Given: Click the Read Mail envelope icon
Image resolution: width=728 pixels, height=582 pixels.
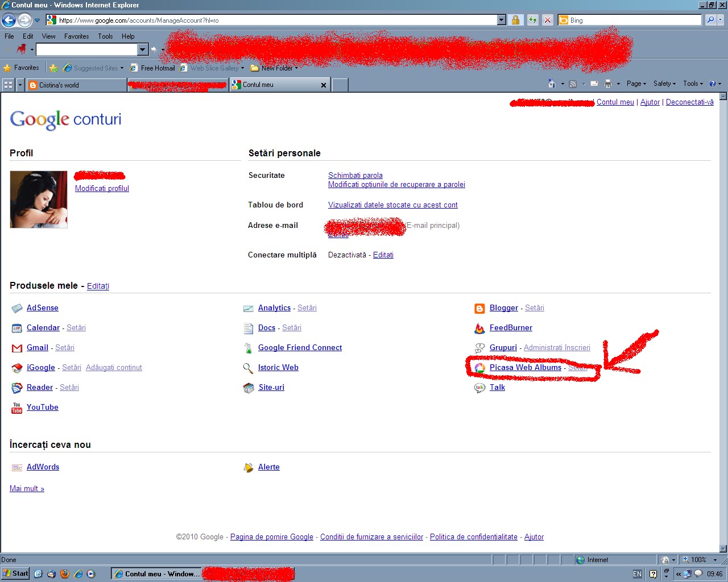Looking at the screenshot, I should click(594, 84).
